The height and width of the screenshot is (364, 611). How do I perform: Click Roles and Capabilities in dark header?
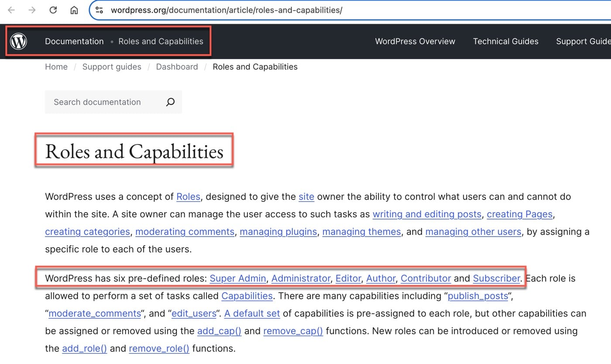(x=161, y=41)
